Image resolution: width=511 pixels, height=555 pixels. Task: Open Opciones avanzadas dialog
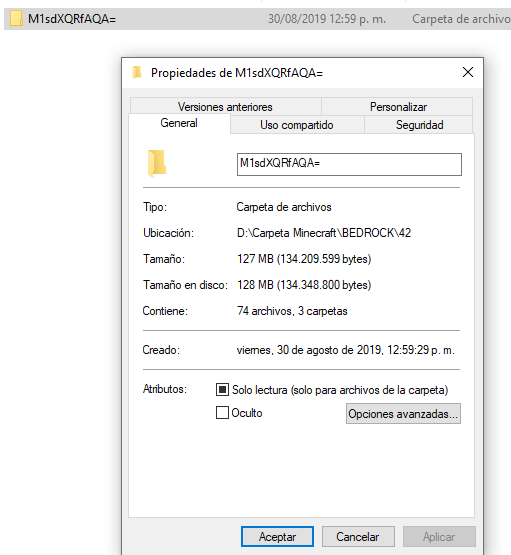coord(403,413)
